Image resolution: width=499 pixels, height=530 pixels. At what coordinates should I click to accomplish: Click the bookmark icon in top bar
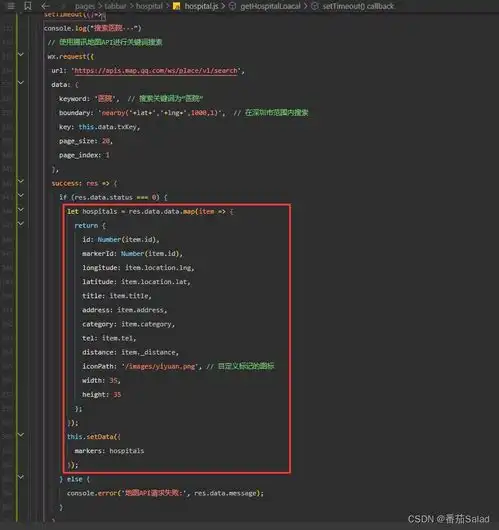tap(28, 6)
